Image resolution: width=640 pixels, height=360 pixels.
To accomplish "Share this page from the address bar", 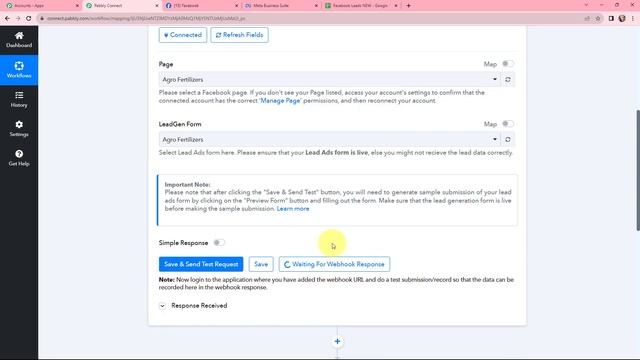I will (587, 18).
